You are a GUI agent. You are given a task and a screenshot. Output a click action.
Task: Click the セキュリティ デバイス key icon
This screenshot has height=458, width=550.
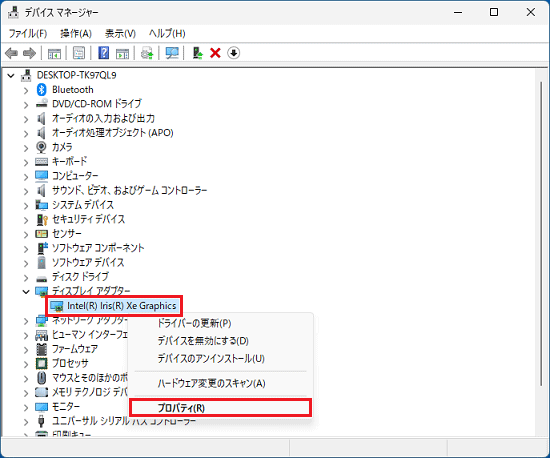pos(42,220)
